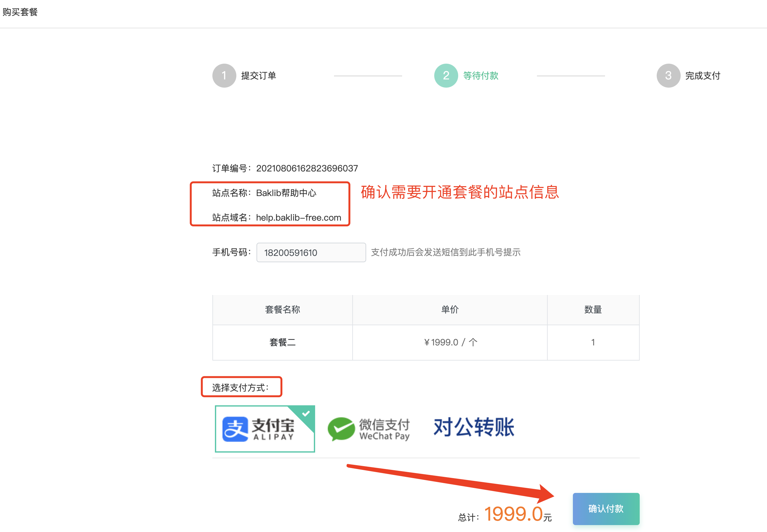Click the 确认付款 button

pyautogui.click(x=606, y=509)
